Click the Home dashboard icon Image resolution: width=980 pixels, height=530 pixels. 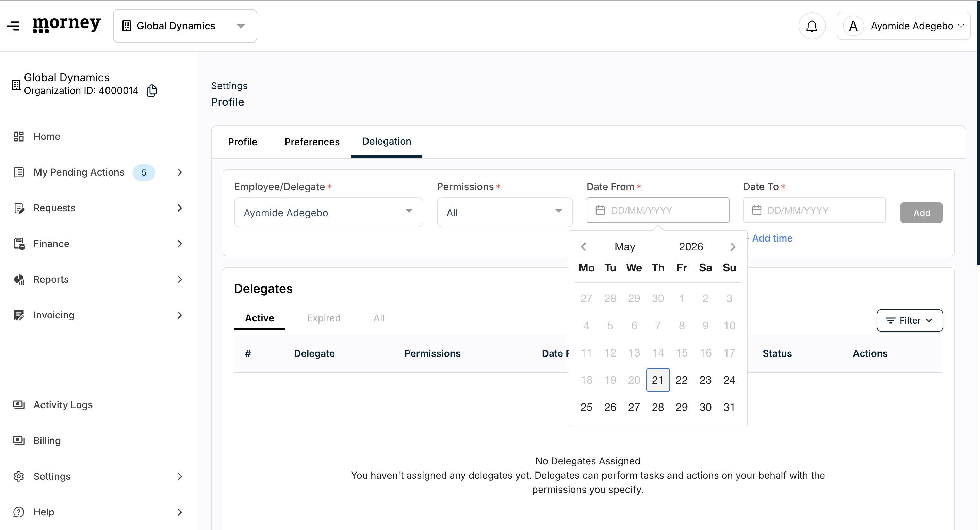[x=19, y=136]
